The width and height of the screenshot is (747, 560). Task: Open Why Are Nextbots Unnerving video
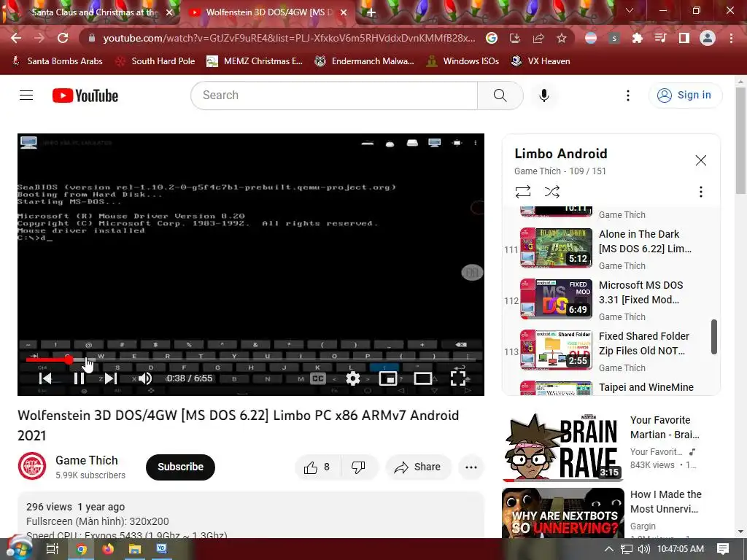[562, 513]
